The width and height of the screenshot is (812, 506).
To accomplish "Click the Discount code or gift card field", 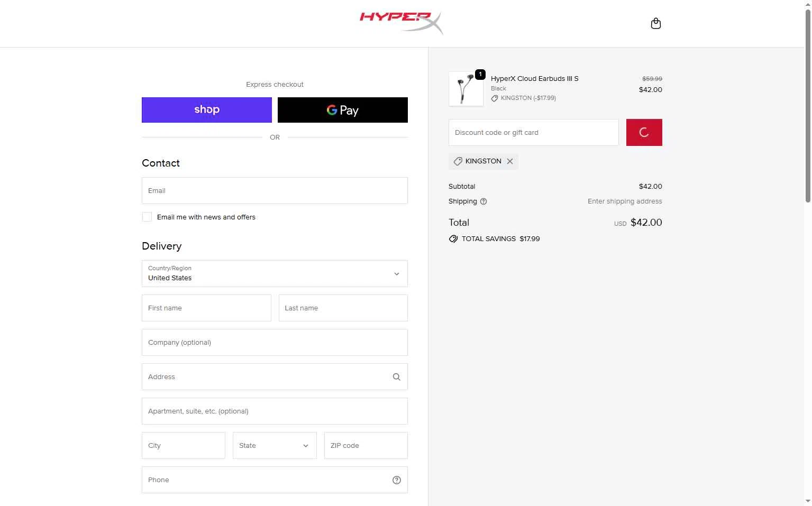I will (x=534, y=132).
